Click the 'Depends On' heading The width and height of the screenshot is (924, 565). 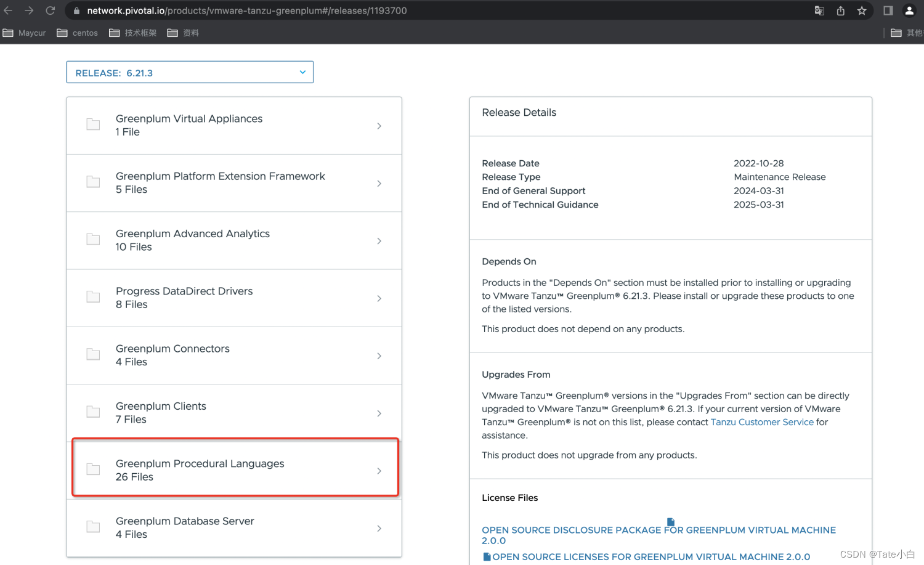(x=509, y=262)
